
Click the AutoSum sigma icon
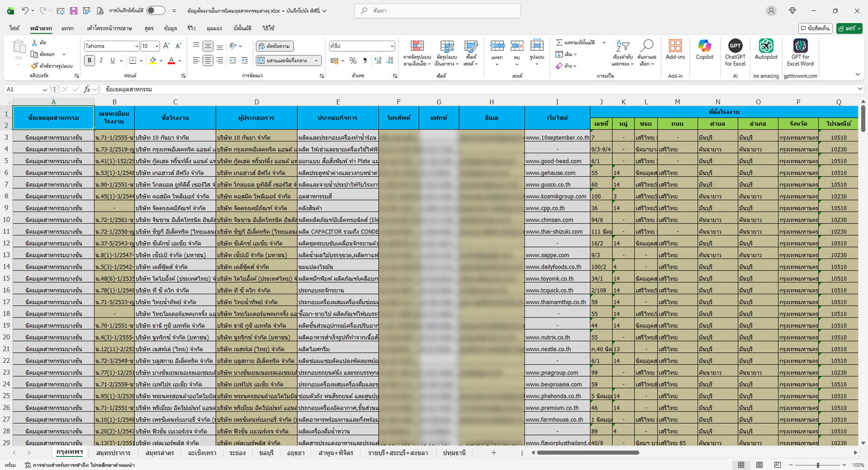(x=559, y=43)
